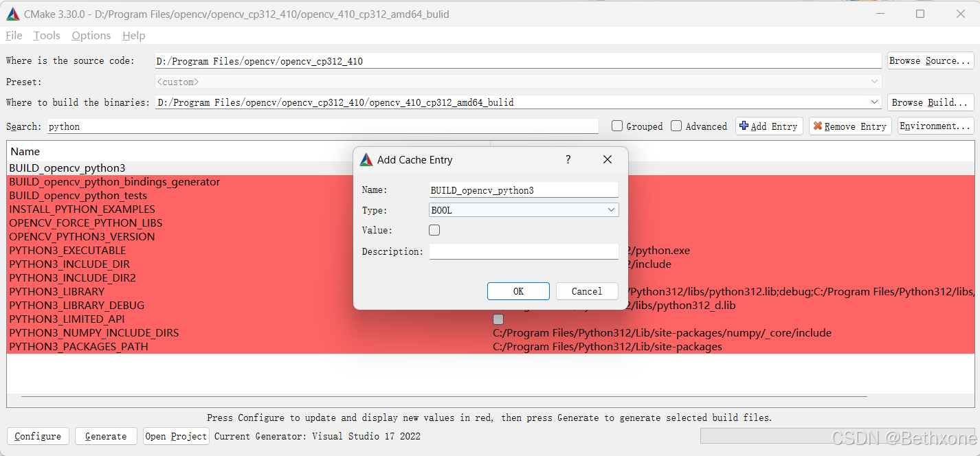Select the PYTHON3_EXECUTABLE entry

67,251
